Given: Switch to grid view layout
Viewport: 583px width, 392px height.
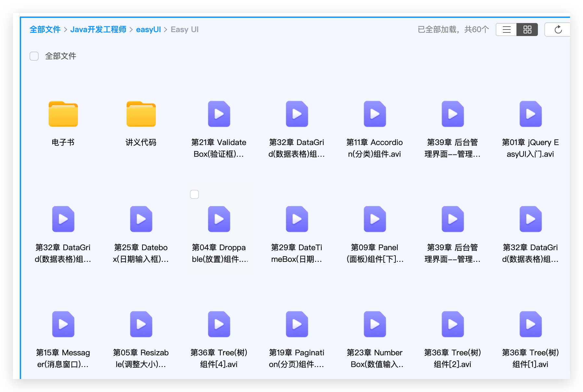Looking at the screenshot, I should [527, 30].
